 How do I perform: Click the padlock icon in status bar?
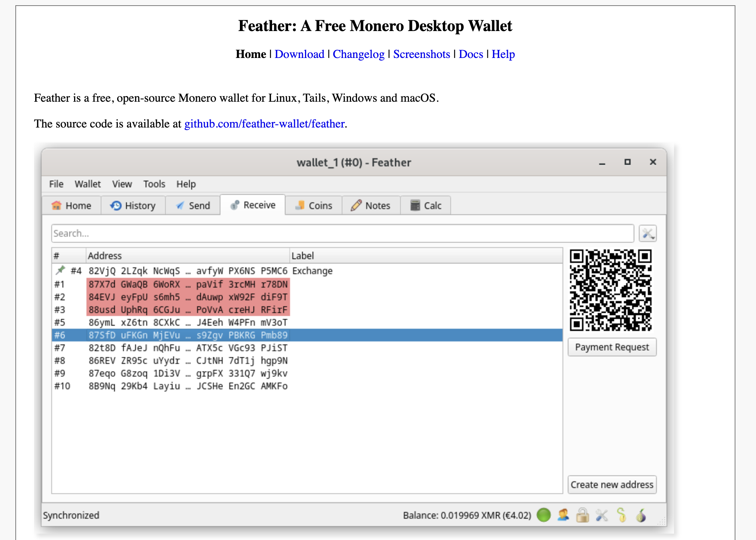pyautogui.click(x=582, y=515)
